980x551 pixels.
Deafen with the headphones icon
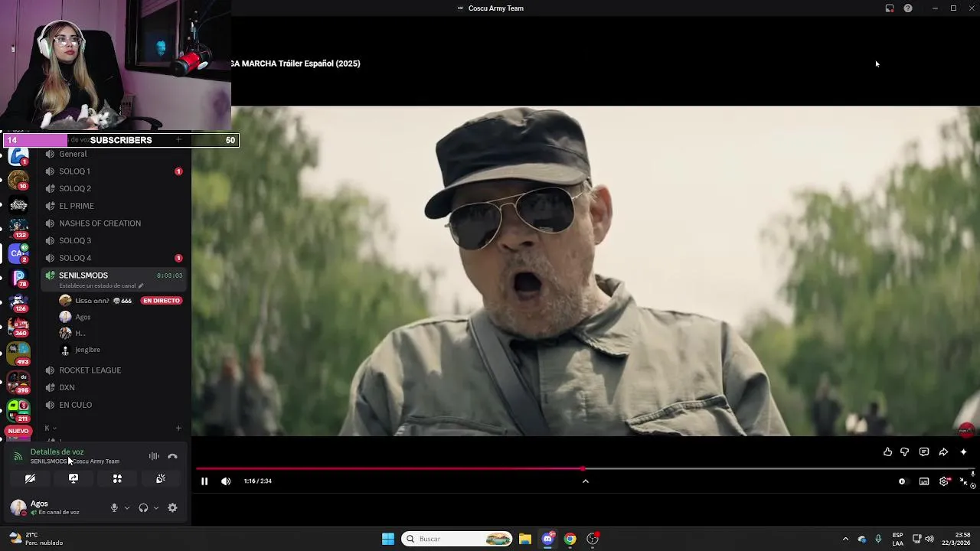(x=143, y=508)
